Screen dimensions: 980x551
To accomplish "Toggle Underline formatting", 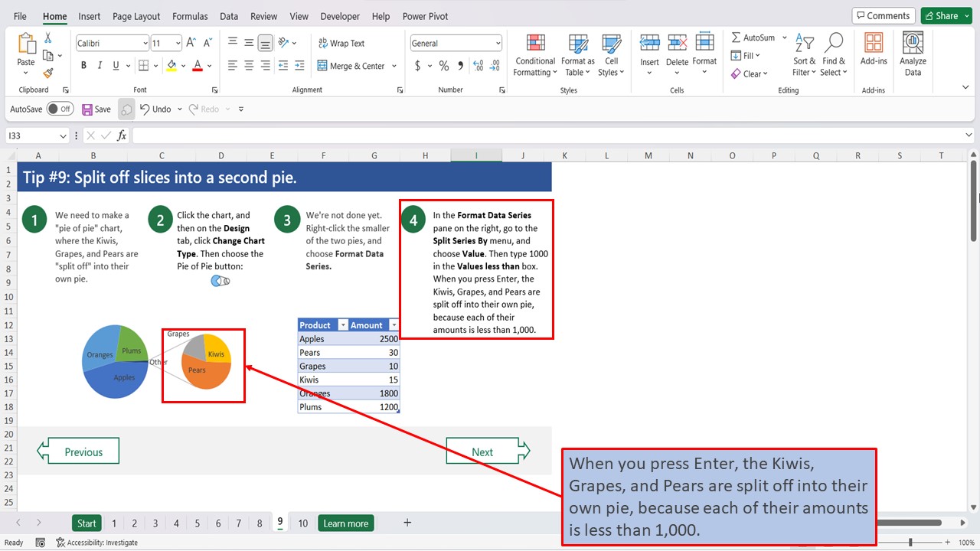I will (117, 66).
